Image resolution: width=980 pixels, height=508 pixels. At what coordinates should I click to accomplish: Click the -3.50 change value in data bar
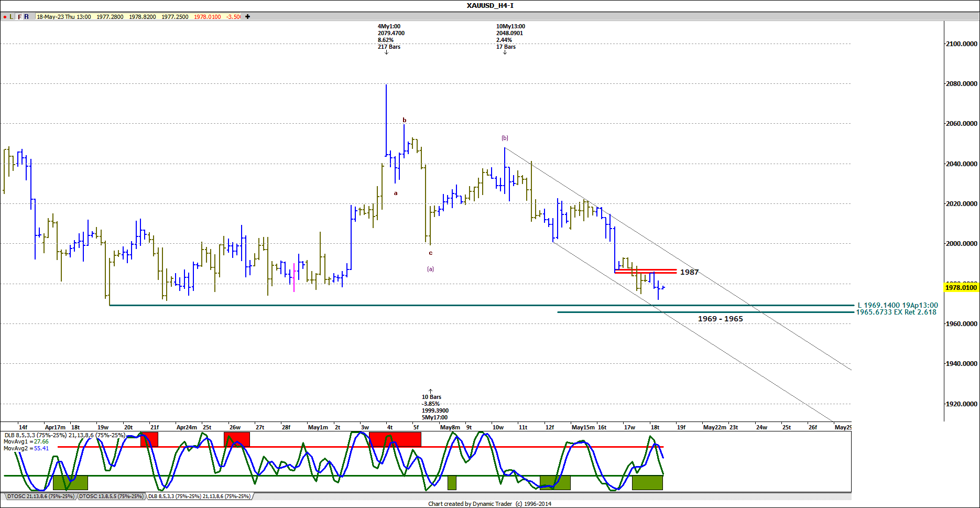click(233, 17)
